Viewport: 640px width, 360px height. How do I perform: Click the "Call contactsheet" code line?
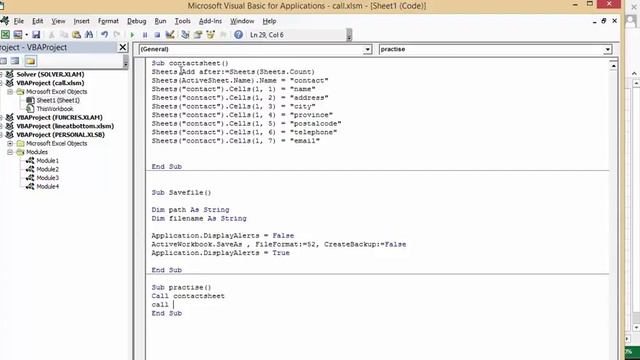pos(188,296)
